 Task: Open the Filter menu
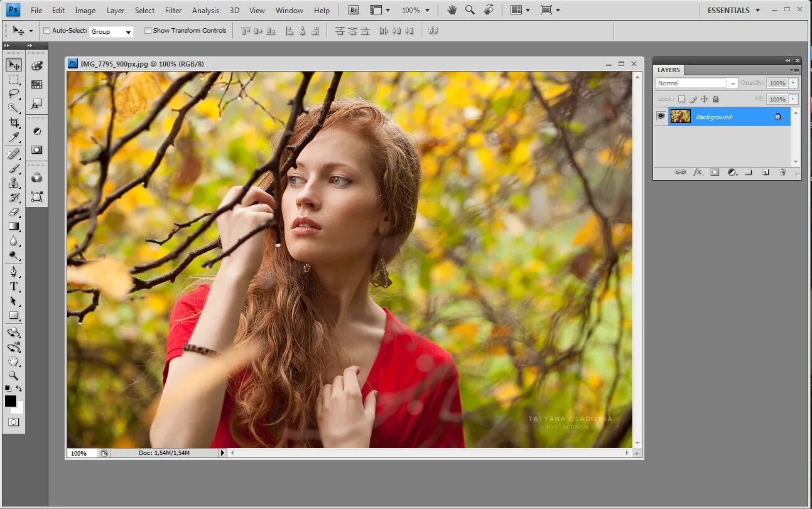click(x=173, y=10)
